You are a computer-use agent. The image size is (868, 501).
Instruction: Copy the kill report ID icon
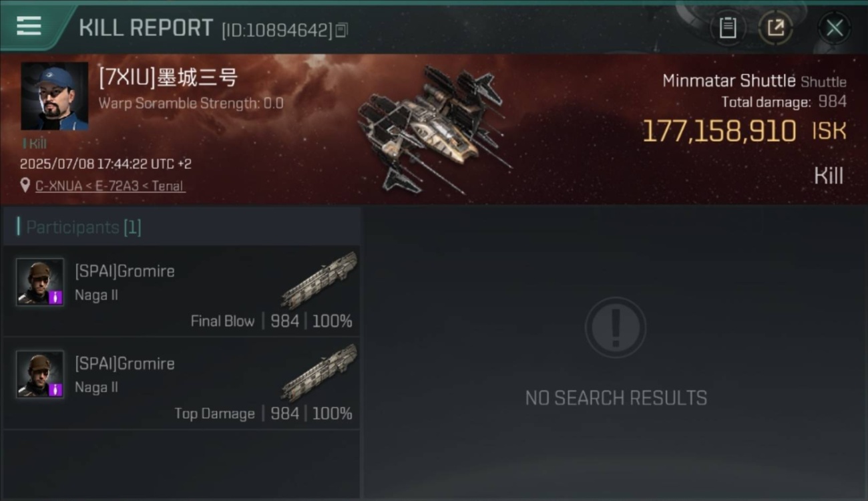[341, 30]
